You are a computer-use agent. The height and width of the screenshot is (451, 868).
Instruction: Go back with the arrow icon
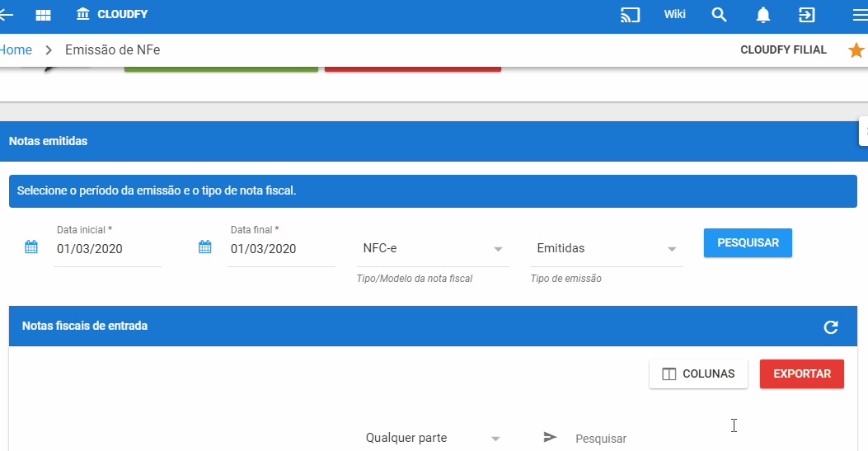point(6,15)
